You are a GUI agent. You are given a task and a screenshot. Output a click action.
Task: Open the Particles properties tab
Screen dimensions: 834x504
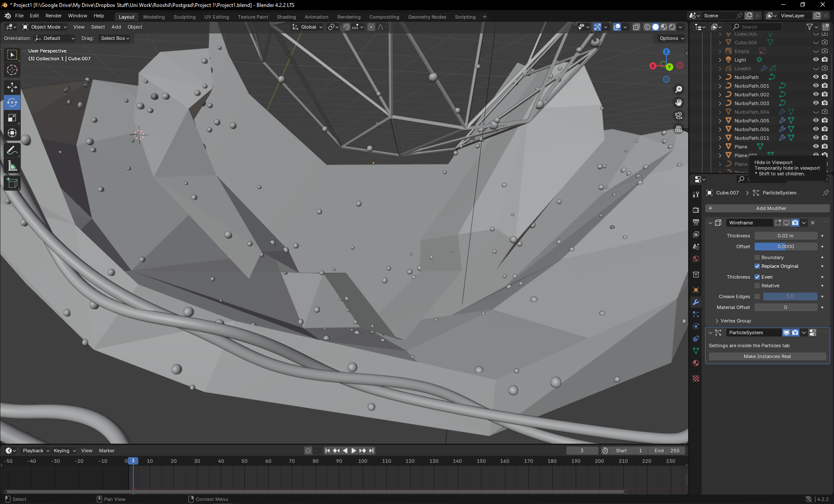click(x=696, y=314)
